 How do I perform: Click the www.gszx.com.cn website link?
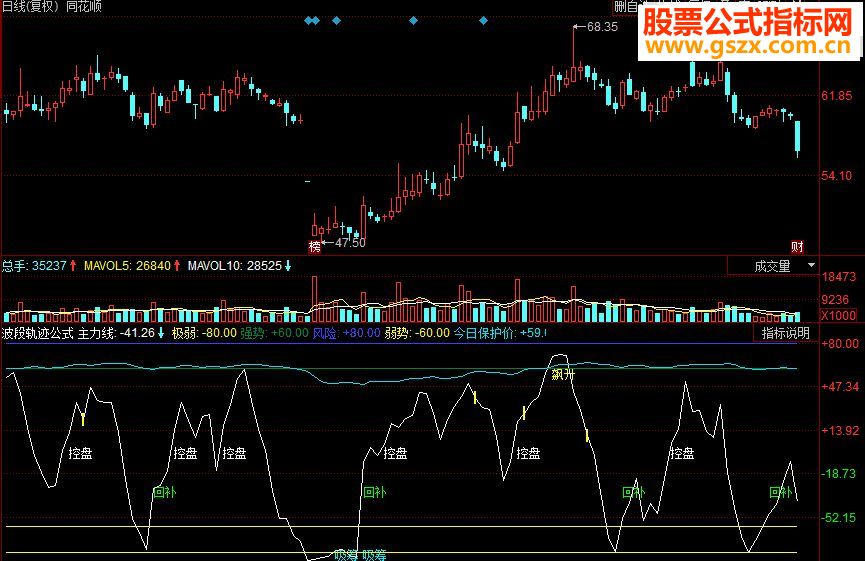tap(749, 46)
